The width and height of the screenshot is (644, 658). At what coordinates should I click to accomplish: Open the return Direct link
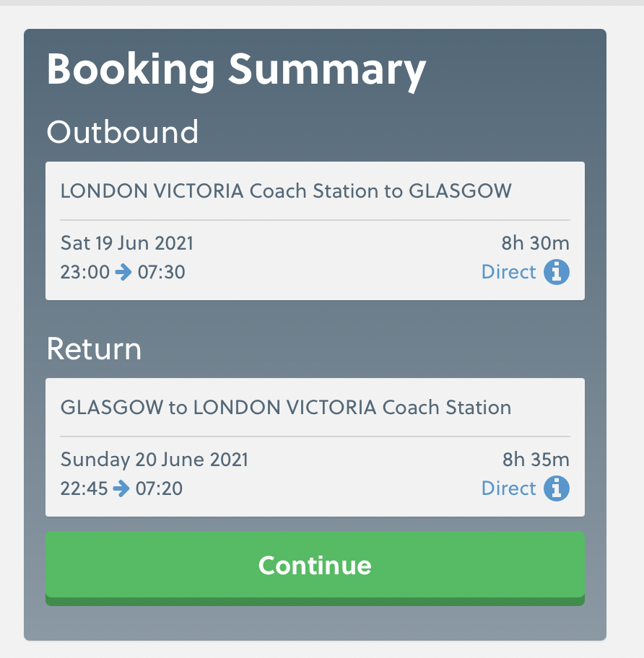tap(508, 488)
